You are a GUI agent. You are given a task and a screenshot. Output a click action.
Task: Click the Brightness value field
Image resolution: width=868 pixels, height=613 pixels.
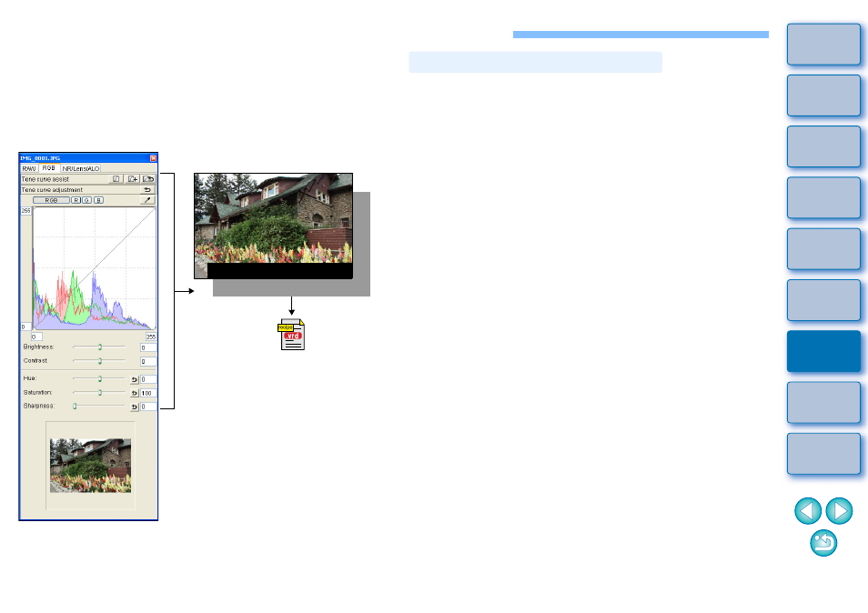coord(148,347)
